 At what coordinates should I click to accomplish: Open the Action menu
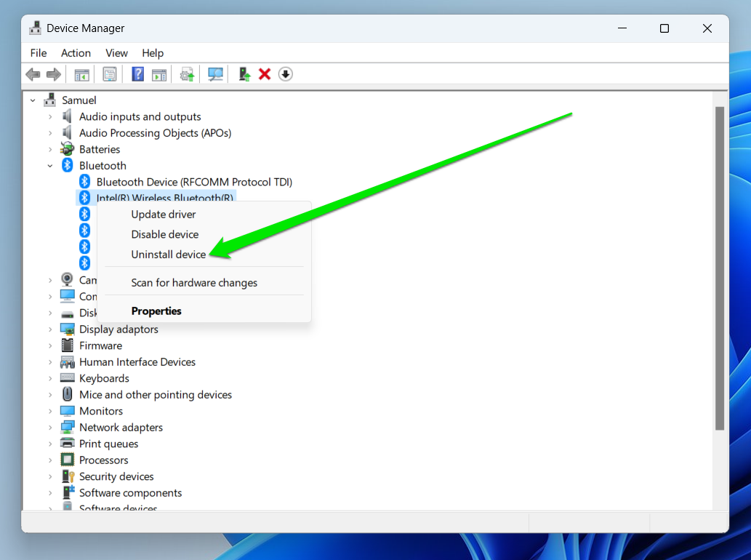[x=76, y=53]
